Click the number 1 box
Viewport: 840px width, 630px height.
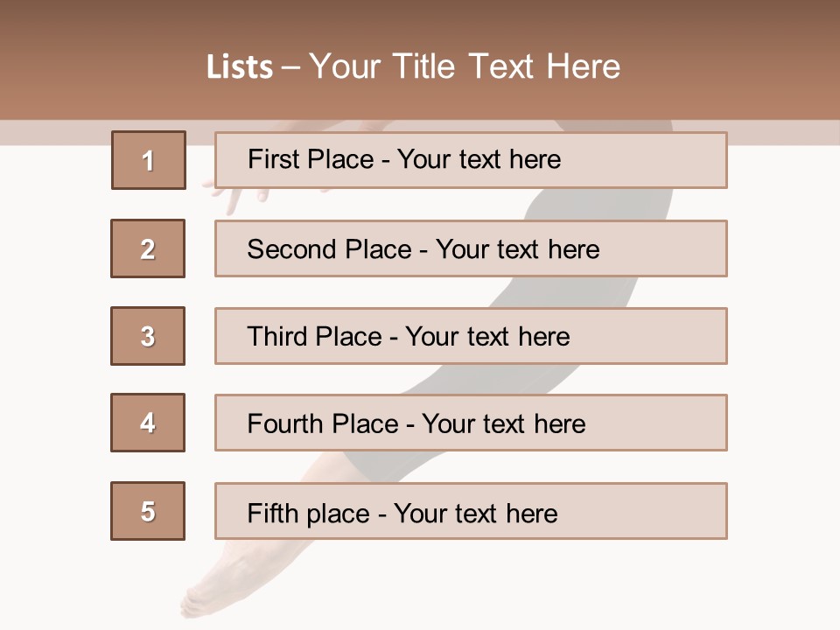149,160
